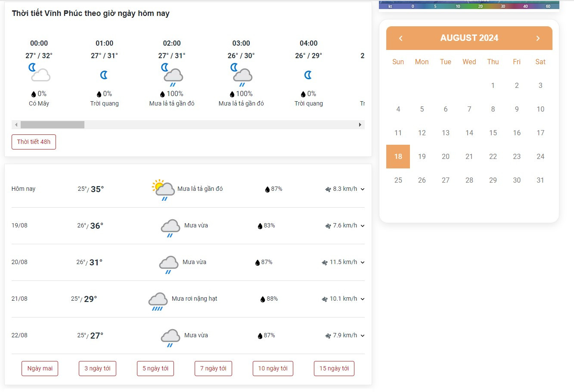Click the hourly scrollbar left arrow
The image size is (574, 392).
(x=16, y=125)
